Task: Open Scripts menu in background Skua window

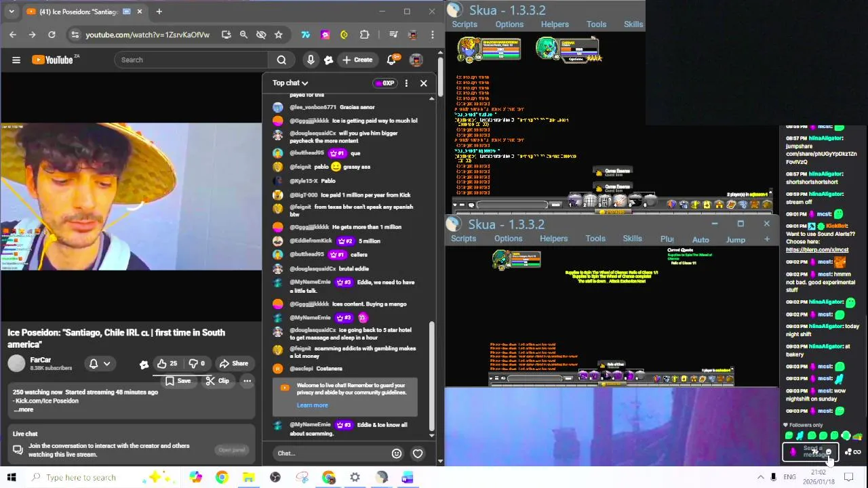Action: tap(465, 24)
